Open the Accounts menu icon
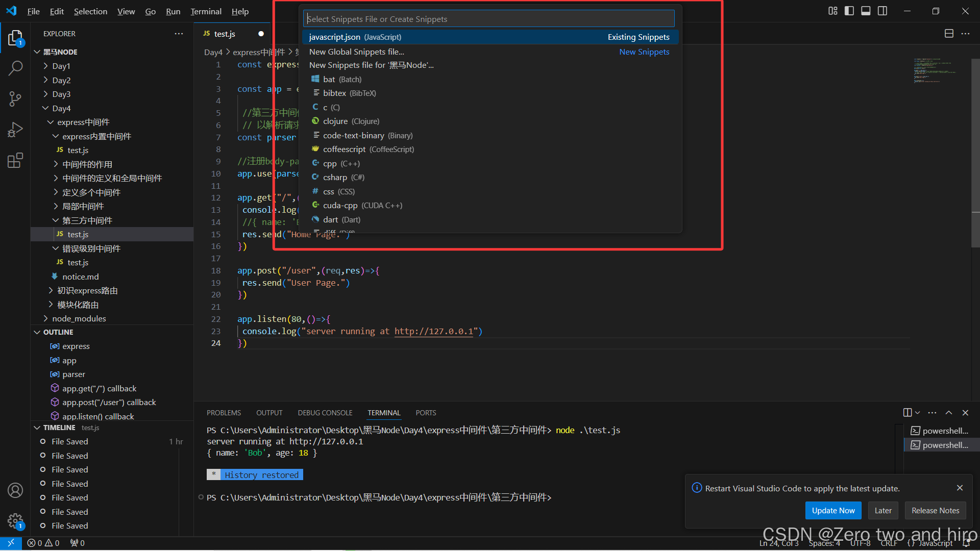This screenshot has height=551, width=980. tap(15, 490)
